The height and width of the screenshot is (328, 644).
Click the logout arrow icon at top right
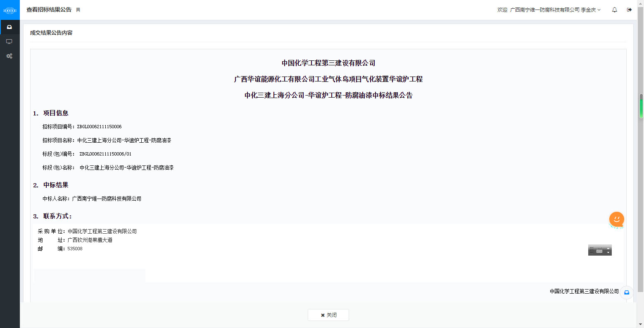[x=629, y=10]
